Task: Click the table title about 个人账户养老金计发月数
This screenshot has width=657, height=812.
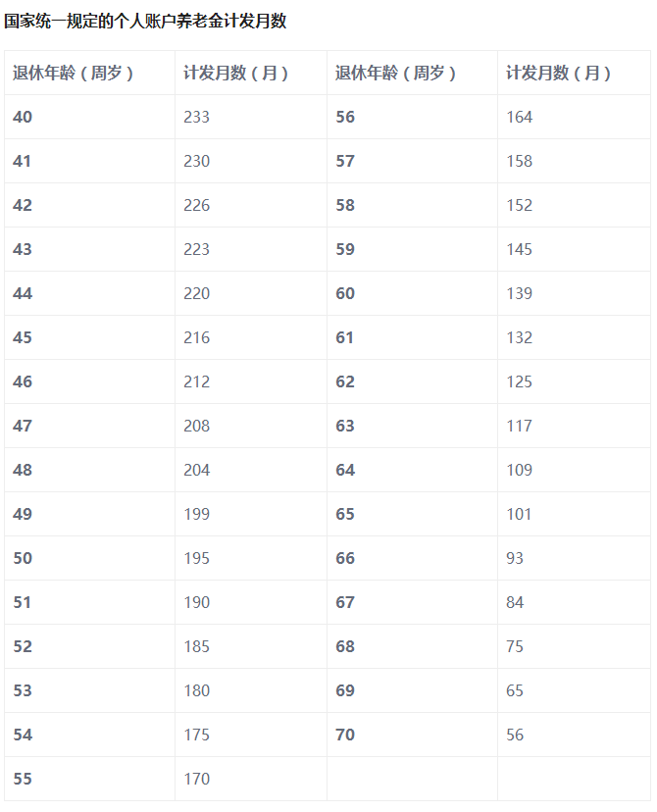Action: 145,21
